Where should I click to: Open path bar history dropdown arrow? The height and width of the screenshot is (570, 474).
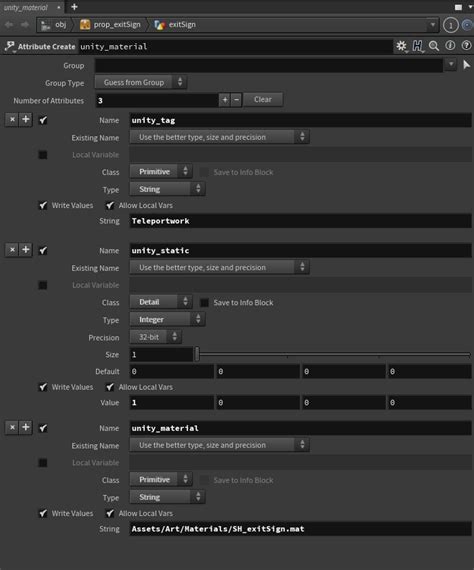point(433,25)
